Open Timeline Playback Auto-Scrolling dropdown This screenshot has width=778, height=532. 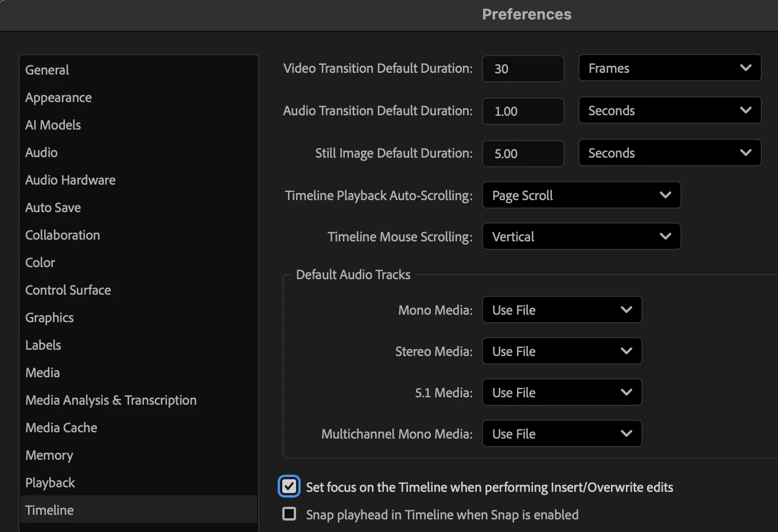(x=581, y=195)
